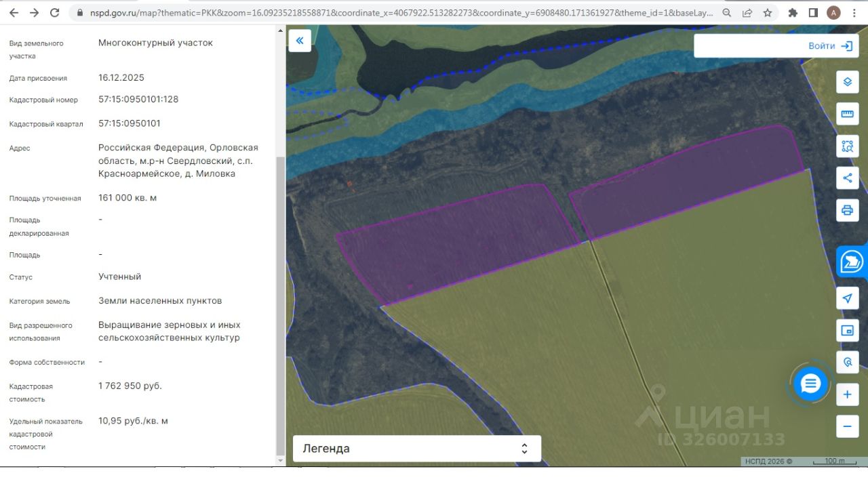Click the Кадастровая стоимость label
This screenshot has width=868, height=488.
coord(31,393)
